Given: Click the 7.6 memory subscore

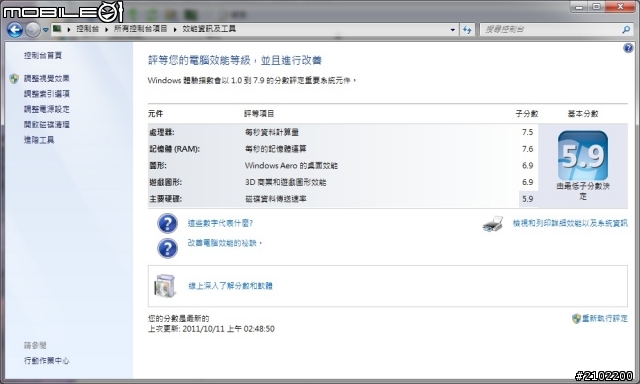Looking at the screenshot, I should pos(527,149).
